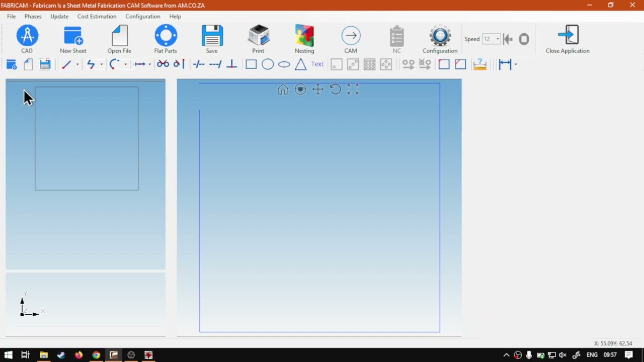This screenshot has height=362, width=644.
Task: Open the Update menu
Action: [x=59, y=16]
